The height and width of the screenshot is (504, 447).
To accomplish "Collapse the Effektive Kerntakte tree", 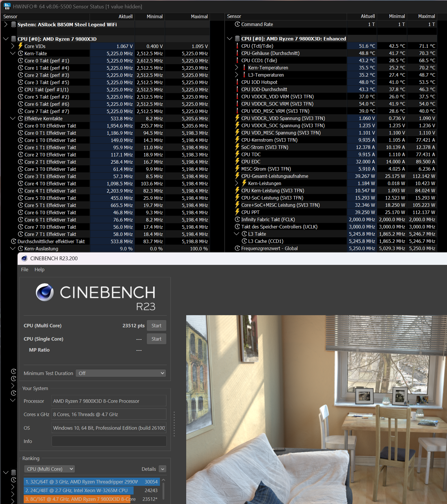I will pos(13,118).
